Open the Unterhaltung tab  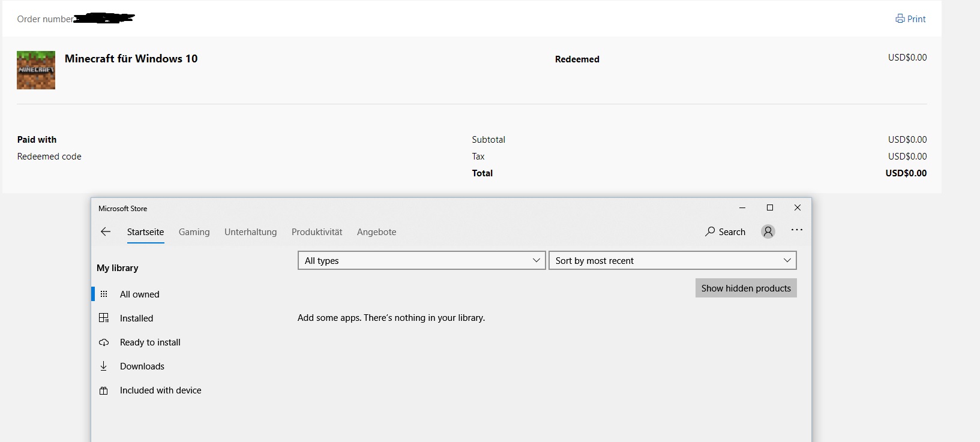pos(251,232)
